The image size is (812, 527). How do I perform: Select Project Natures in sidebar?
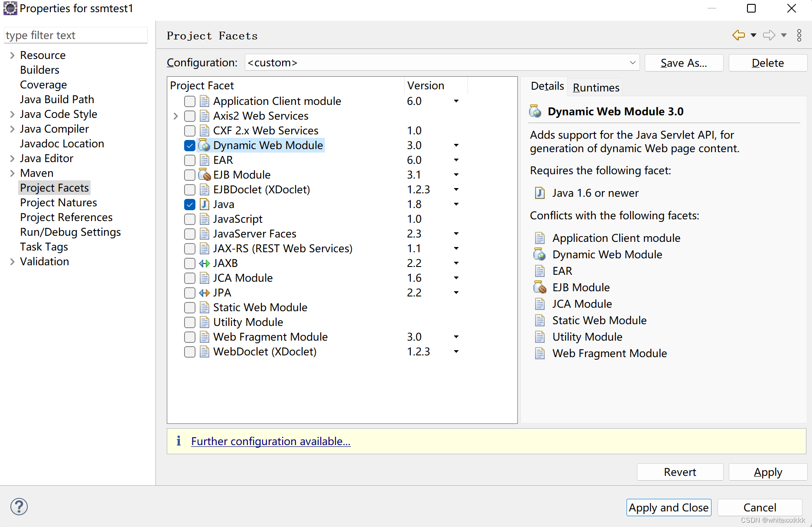pos(58,203)
